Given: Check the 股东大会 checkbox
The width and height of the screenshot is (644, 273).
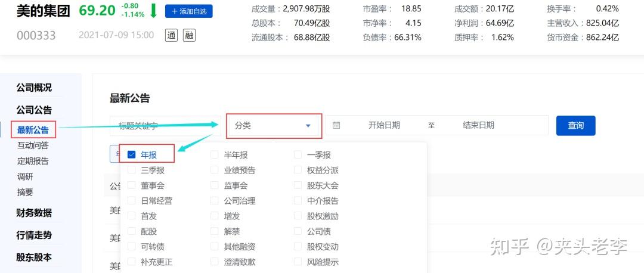Looking at the screenshot, I should click(x=298, y=185).
